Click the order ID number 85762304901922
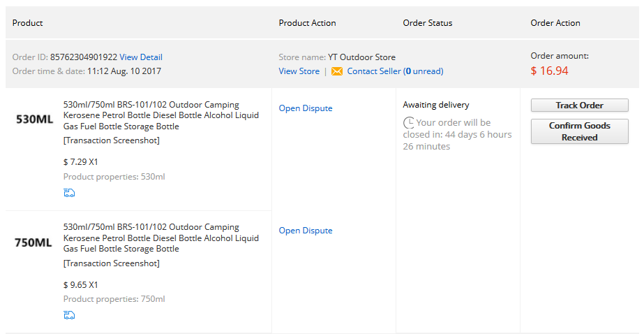This screenshot has width=644, height=334. [83, 57]
